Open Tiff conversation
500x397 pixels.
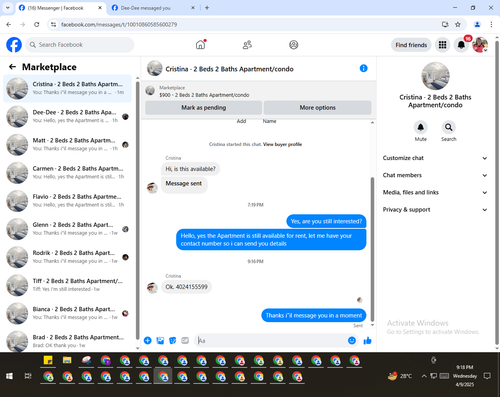point(68,285)
